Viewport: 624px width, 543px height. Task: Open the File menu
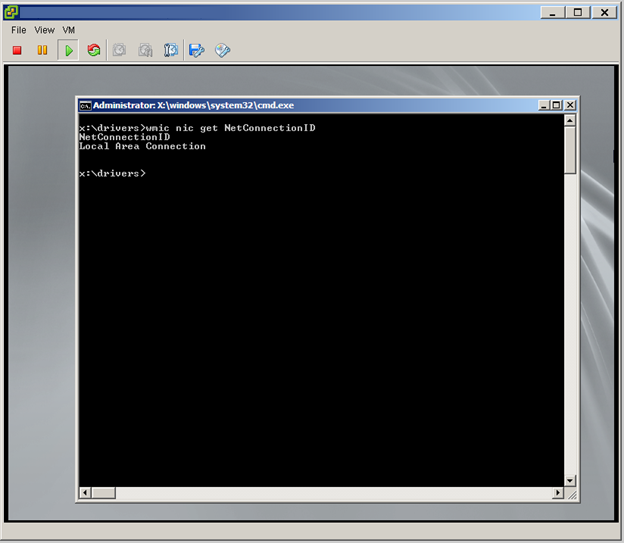point(19,30)
